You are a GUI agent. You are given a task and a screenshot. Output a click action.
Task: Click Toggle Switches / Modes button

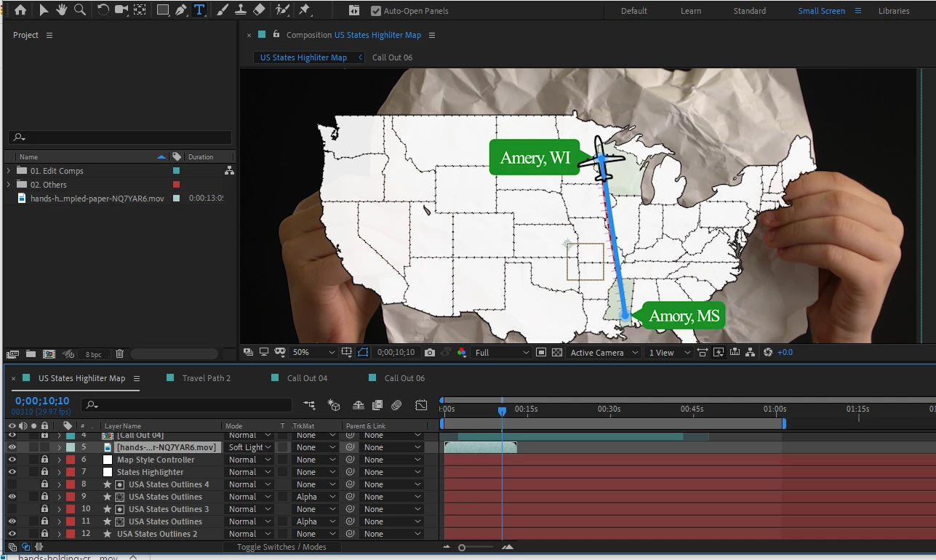point(281,547)
